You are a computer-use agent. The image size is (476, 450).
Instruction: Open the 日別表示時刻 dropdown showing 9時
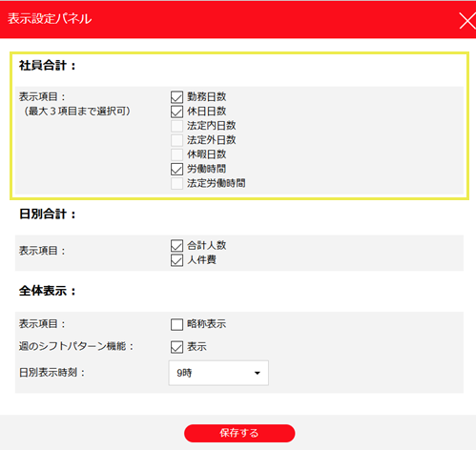tap(218, 373)
